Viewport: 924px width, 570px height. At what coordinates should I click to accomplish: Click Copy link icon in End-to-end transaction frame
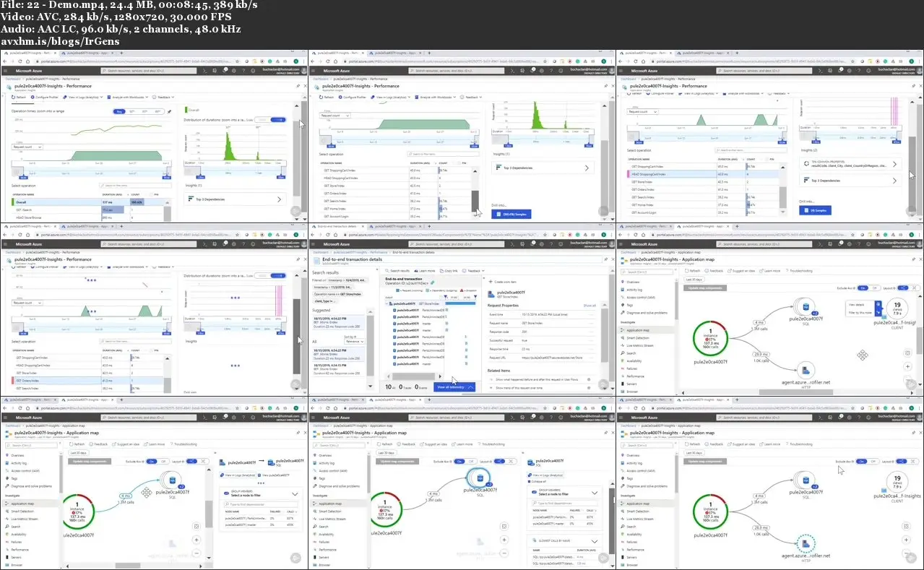pyautogui.click(x=442, y=270)
